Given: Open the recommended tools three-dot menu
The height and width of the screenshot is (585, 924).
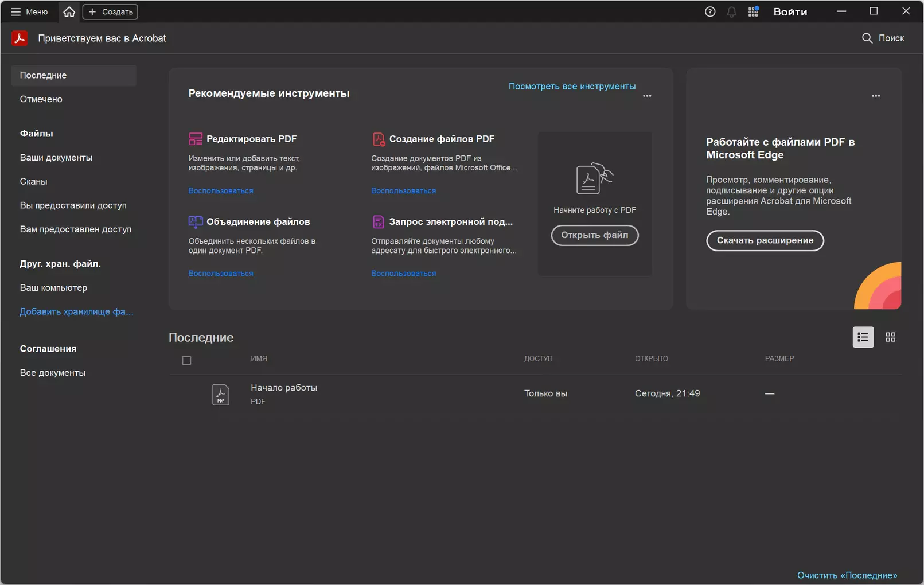Looking at the screenshot, I should [647, 96].
